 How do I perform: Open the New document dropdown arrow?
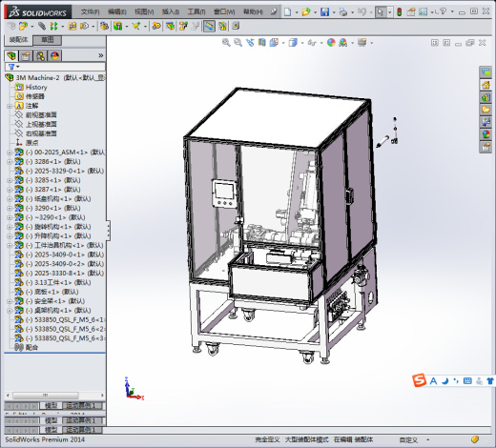point(297,12)
